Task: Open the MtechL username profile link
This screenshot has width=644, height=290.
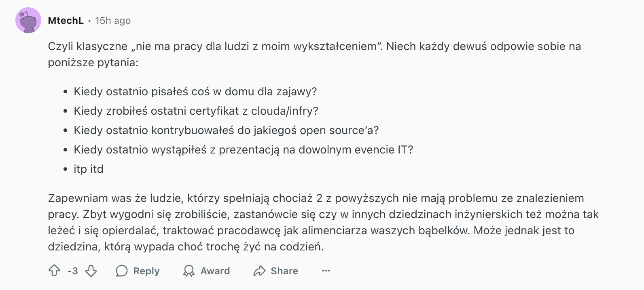Action: (x=66, y=21)
